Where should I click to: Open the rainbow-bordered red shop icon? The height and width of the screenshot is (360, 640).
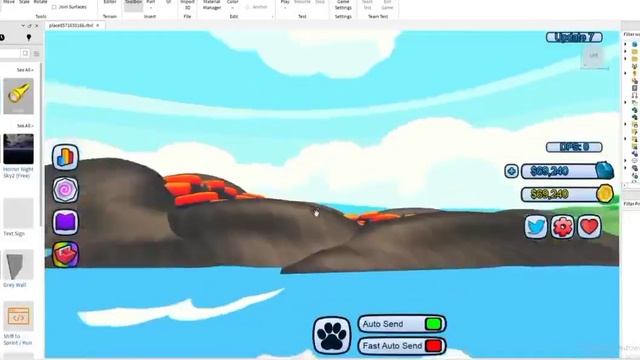(65, 255)
